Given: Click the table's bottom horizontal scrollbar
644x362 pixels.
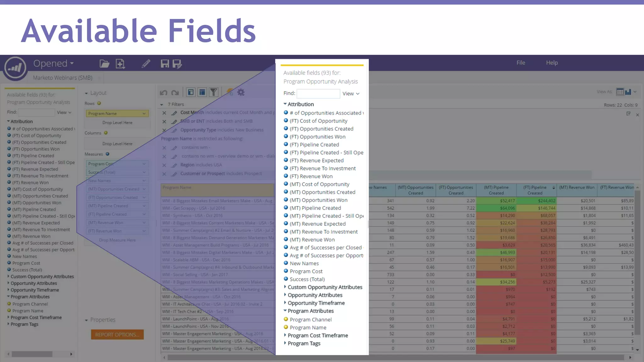Looking at the screenshot, I should point(396,358).
